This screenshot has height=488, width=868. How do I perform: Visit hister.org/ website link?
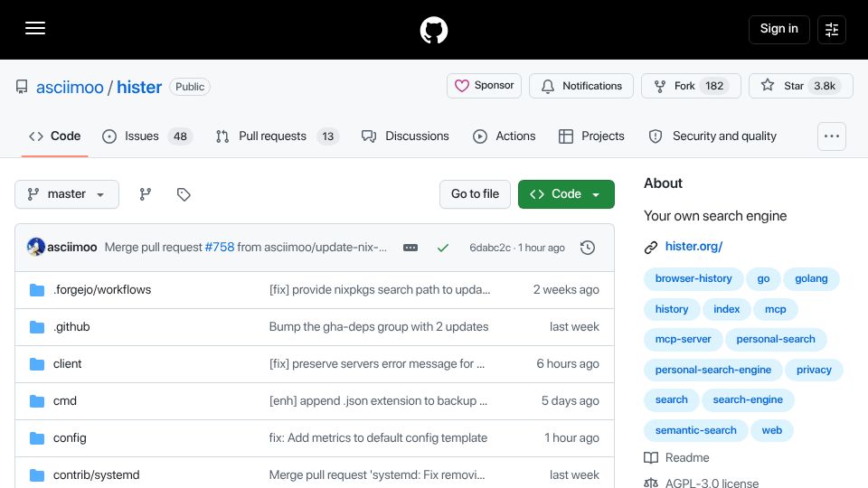click(693, 246)
